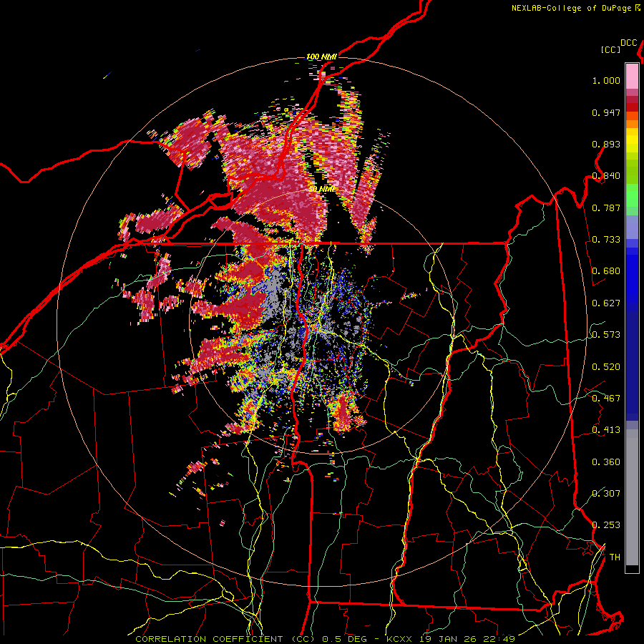Screen dimensions: 644x644
Task: Click the Correlation Coefficient caption at bottom
Action: pos(325,639)
